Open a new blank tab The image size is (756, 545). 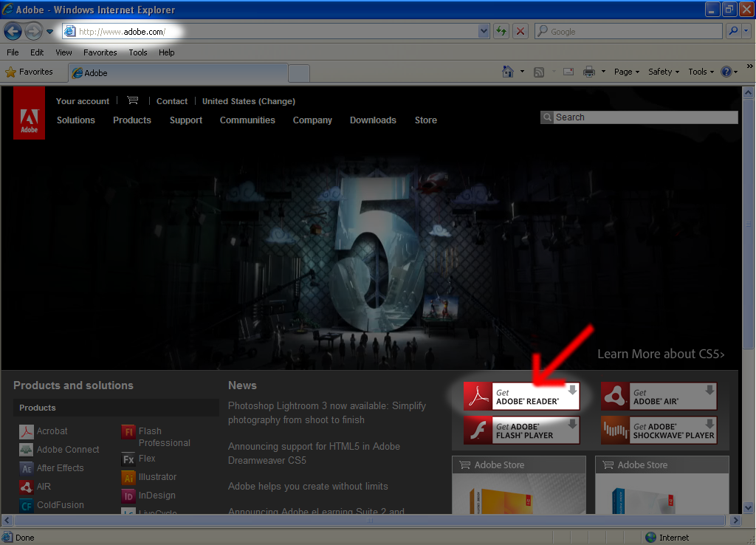point(299,73)
